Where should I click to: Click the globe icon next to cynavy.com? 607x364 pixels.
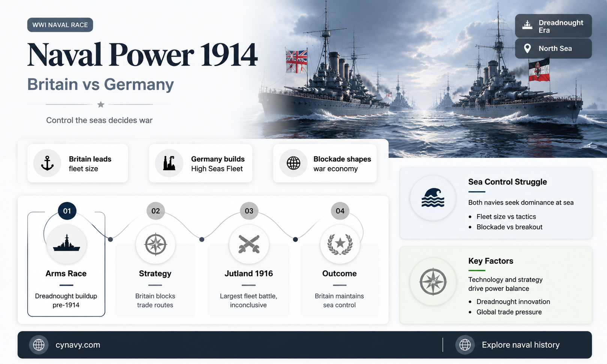pyautogui.click(x=39, y=345)
